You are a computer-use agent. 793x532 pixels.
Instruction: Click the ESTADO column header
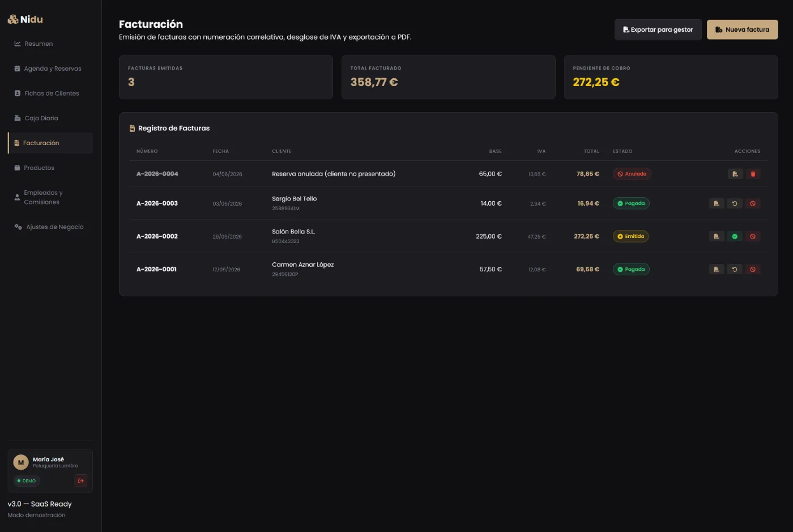click(x=623, y=151)
